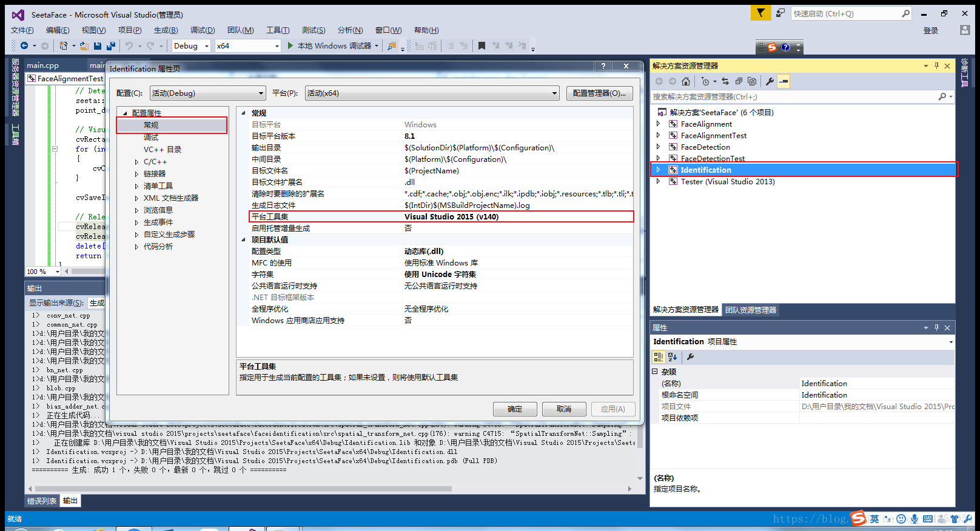This screenshot has height=531, width=980.
Task: Collapse the 常规 property group
Action: [x=244, y=113]
